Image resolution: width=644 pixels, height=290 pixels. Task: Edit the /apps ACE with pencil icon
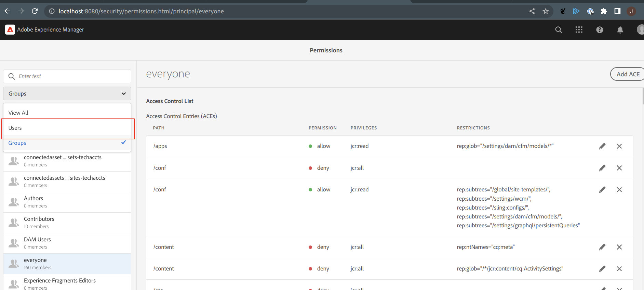pos(602,146)
